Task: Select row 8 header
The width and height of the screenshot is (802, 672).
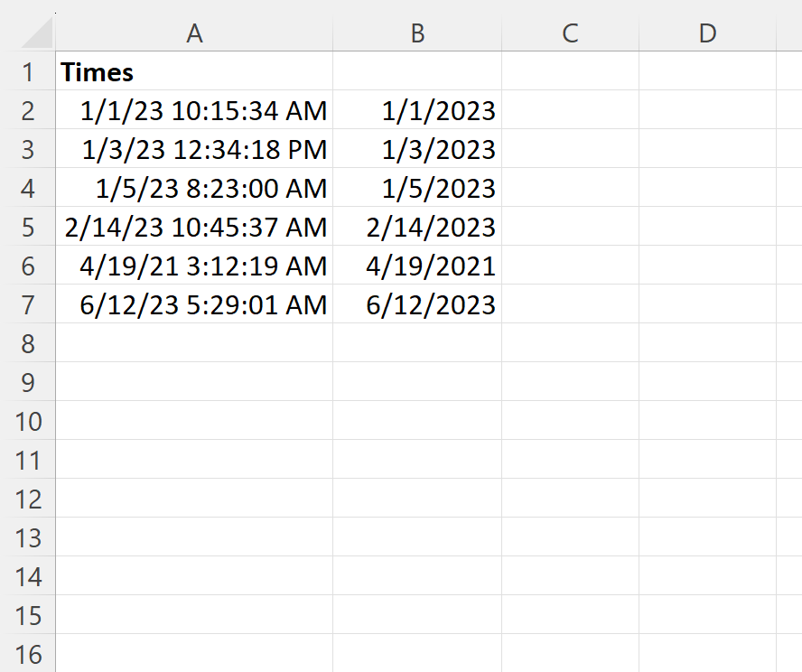Action: pos(28,343)
